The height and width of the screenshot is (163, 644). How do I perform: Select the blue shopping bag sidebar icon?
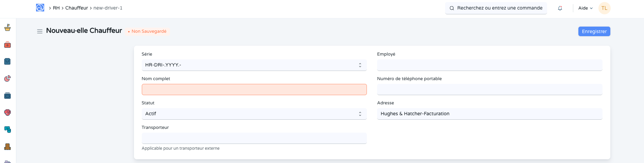[7, 61]
